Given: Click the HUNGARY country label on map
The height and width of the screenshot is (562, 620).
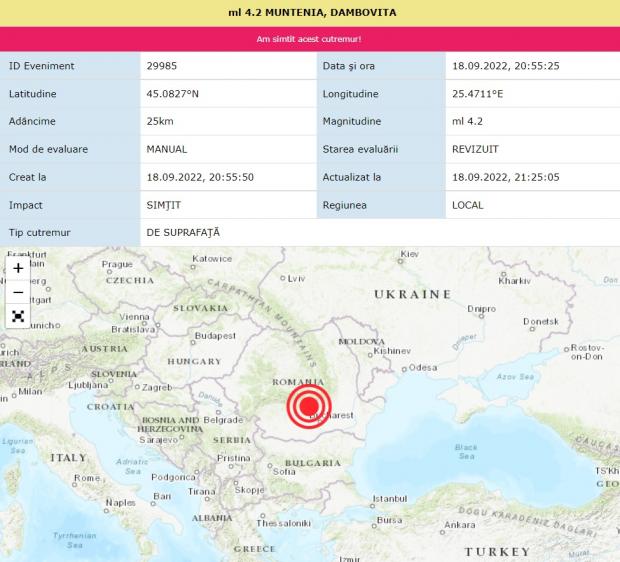Looking at the screenshot, I should tap(194, 361).
